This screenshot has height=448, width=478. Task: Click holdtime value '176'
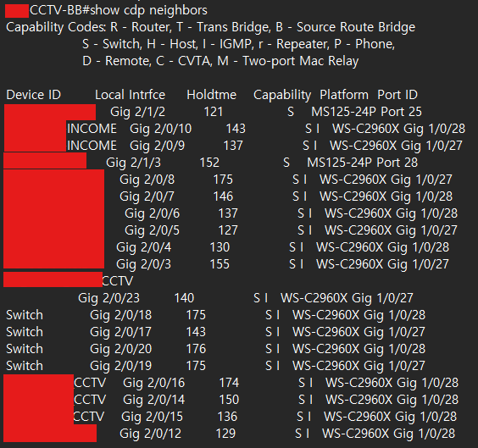pos(196,349)
